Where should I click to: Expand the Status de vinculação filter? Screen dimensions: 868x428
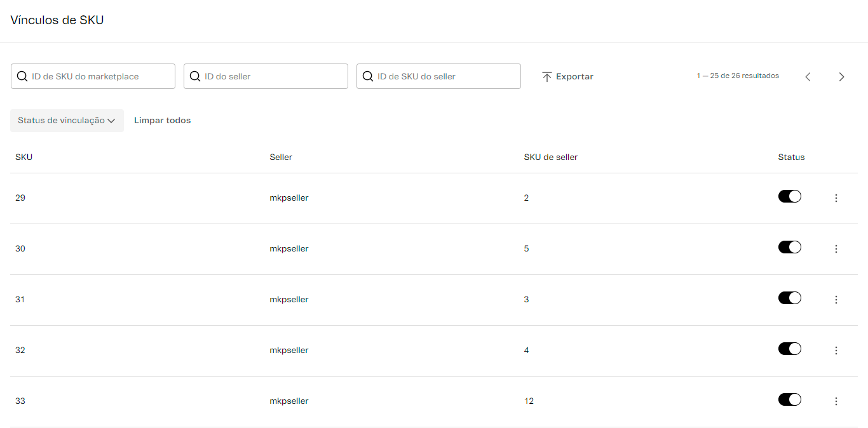pos(67,121)
